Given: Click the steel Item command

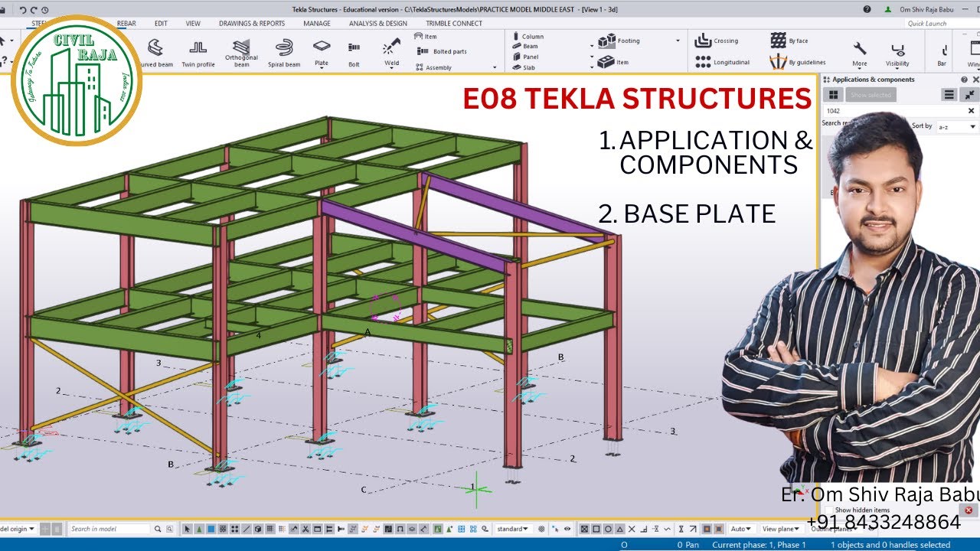Looking at the screenshot, I should pos(426,36).
